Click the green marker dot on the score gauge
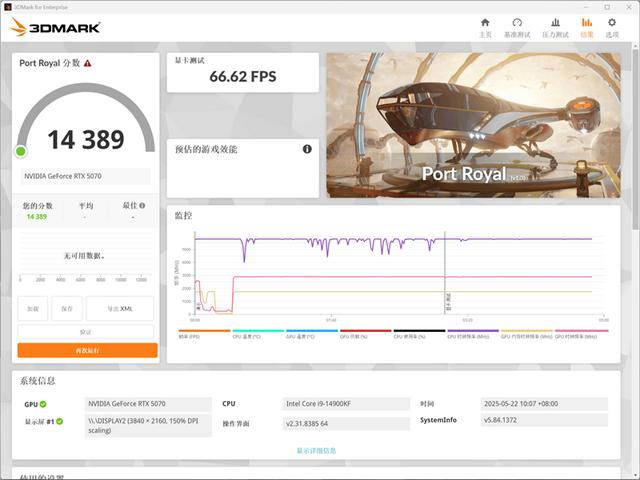 click(x=20, y=151)
